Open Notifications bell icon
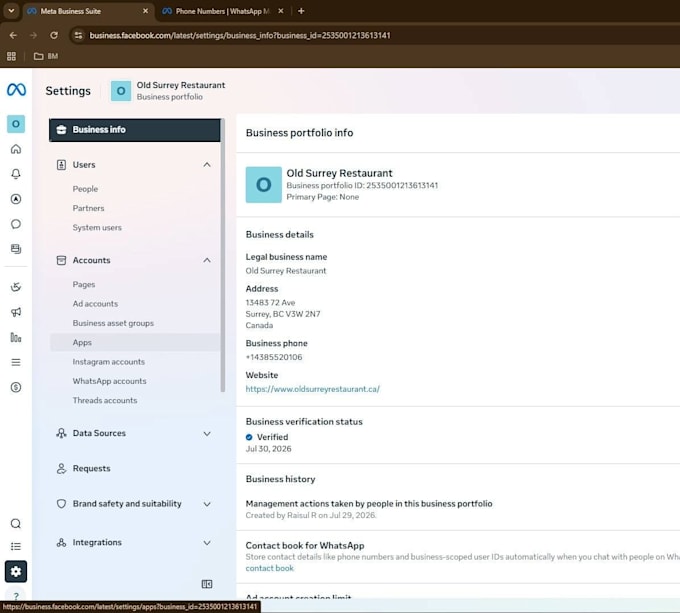The width and height of the screenshot is (680, 613). coord(16,174)
